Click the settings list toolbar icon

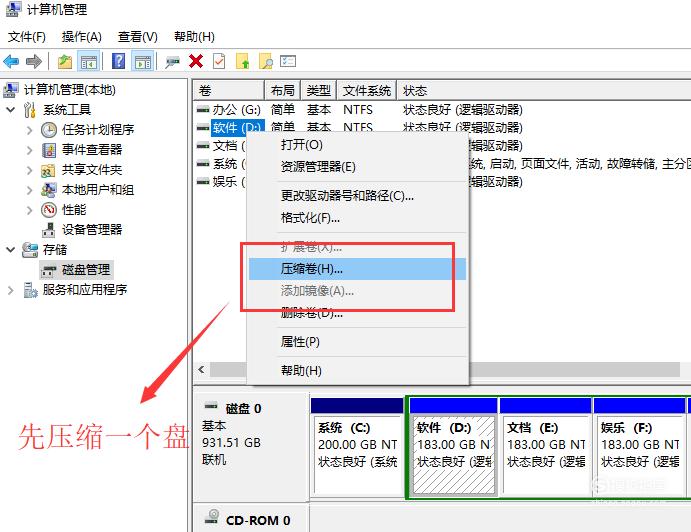(x=288, y=61)
